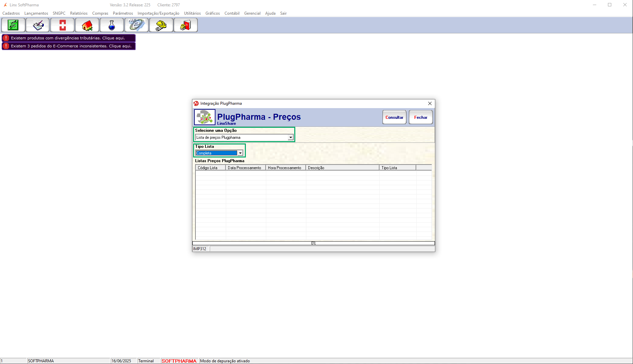Image resolution: width=633 pixels, height=364 pixels.
Task: Click the red exclamation icon on tax divergences alert
Action: (x=6, y=38)
